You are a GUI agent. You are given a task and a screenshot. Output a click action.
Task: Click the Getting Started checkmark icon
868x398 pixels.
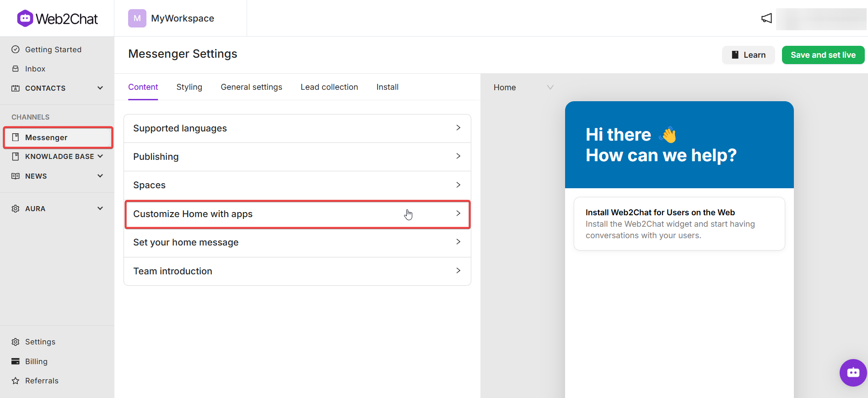coord(16,49)
